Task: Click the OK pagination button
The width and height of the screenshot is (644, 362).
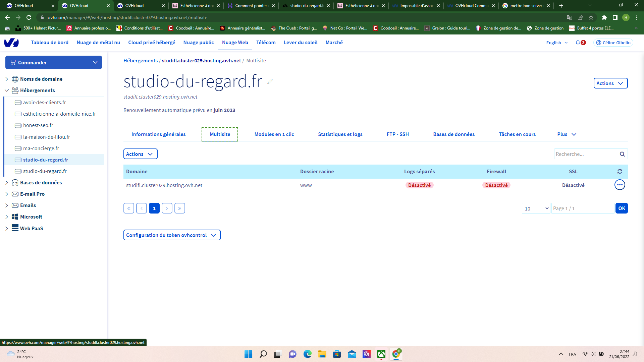Action: [622, 208]
